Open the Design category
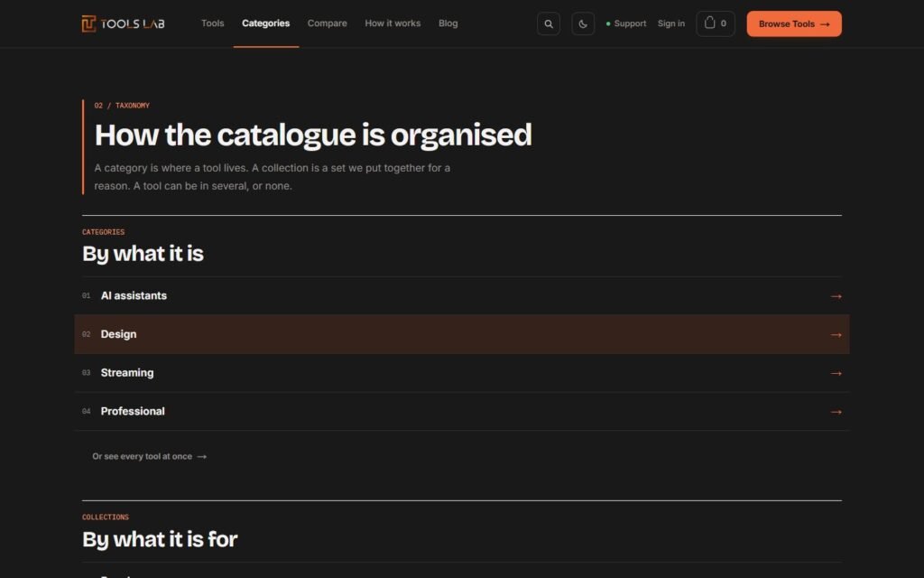924x578 pixels. click(462, 334)
